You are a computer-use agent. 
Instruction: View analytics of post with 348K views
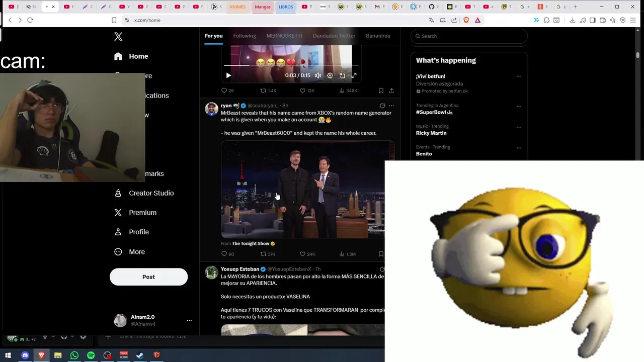348,90
